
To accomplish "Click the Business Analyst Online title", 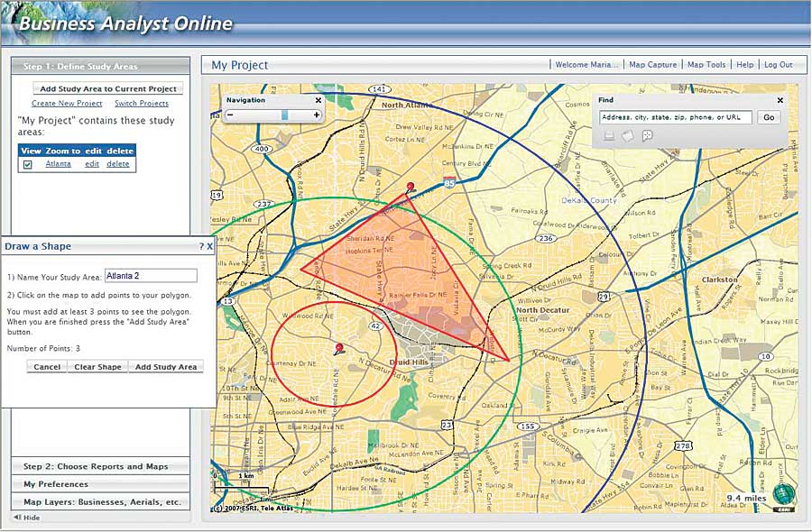I will point(125,23).
